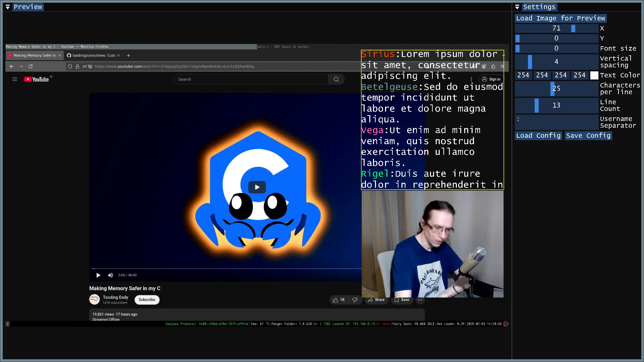Open the white Text Color swatch
The height and width of the screenshot is (362, 644).
click(594, 75)
